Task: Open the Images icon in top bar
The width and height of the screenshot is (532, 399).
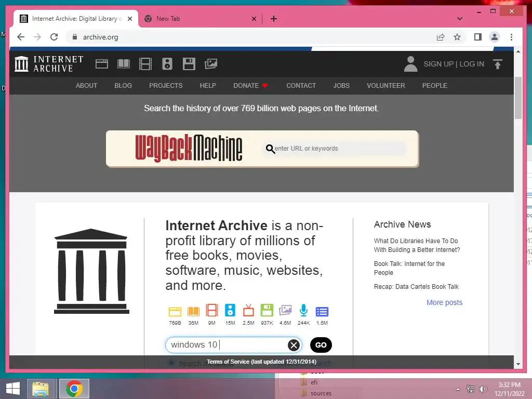Action: point(211,64)
